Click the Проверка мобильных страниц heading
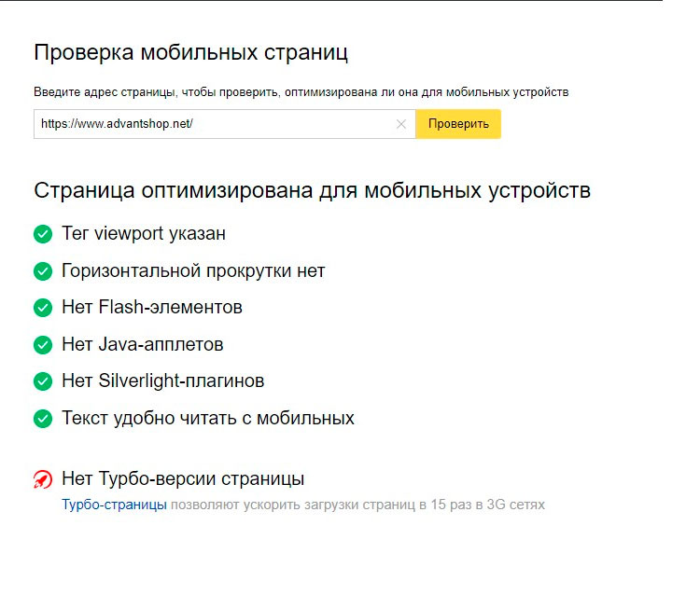700x595 pixels. (190, 52)
